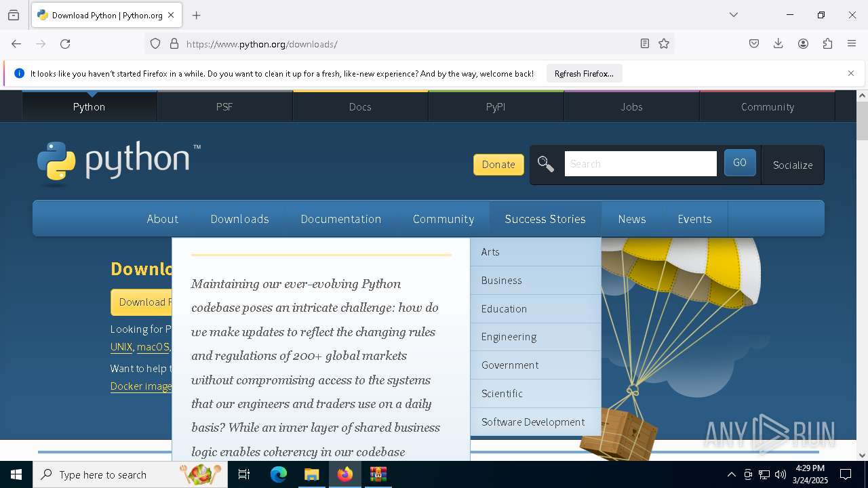This screenshot has height=488, width=868.
Task: Choose Government in Success Stories submenu
Action: 536,365
